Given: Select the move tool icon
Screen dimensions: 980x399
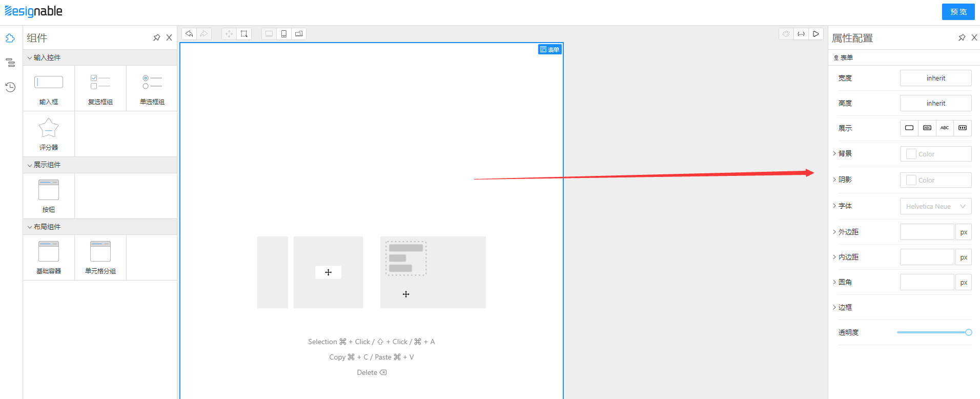Looking at the screenshot, I should [x=229, y=34].
